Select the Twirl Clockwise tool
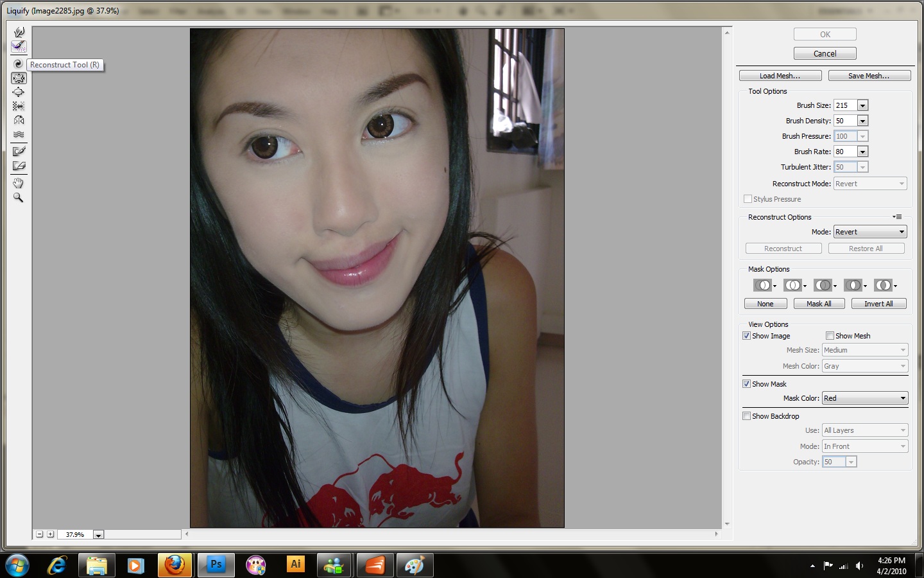The height and width of the screenshot is (578, 924). click(19, 64)
